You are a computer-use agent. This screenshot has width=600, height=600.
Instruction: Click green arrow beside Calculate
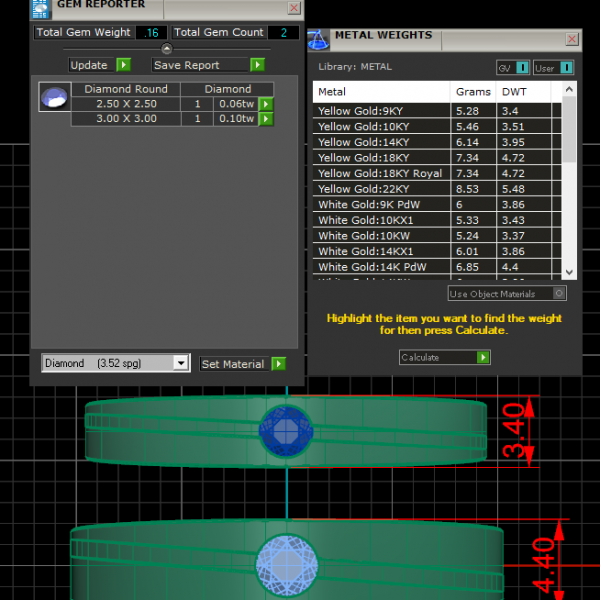coord(483,357)
